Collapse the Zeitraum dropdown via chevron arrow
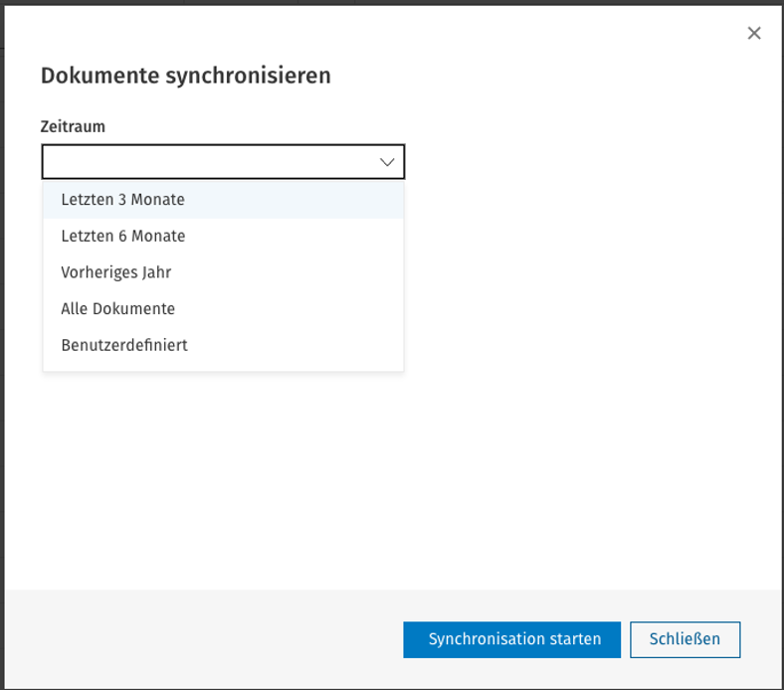Screen dimensions: 784x690 coord(387,162)
